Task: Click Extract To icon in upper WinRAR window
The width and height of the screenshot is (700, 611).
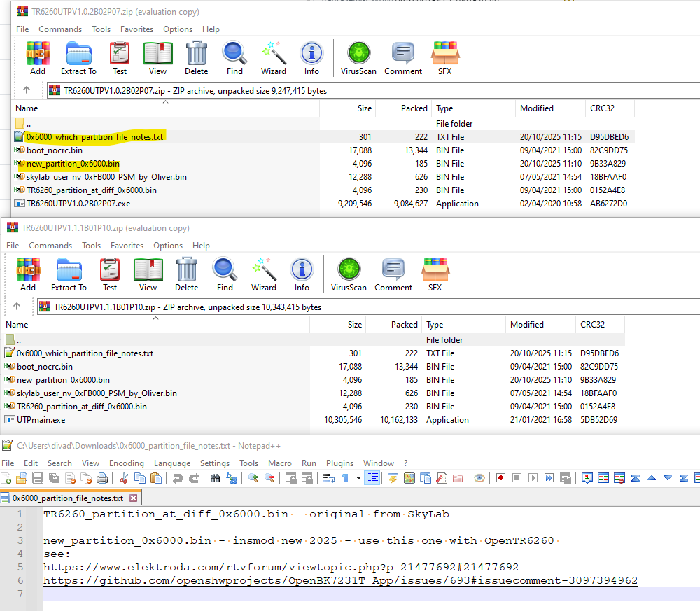Action: point(78,58)
